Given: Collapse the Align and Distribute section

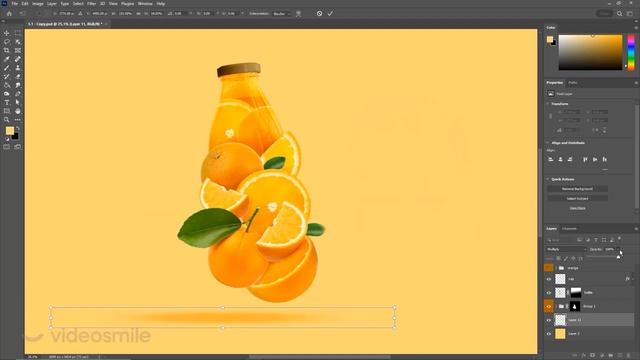Looking at the screenshot, I should coord(548,143).
